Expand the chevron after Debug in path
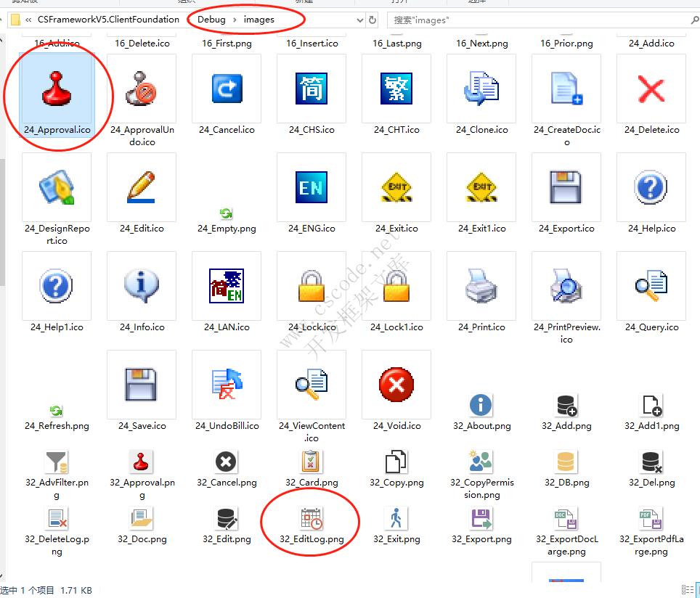This screenshot has height=598, width=700. point(235,20)
